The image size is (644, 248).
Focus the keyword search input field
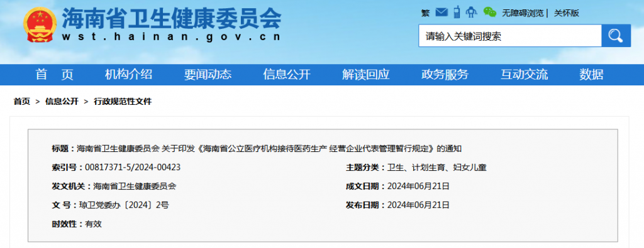510,36
